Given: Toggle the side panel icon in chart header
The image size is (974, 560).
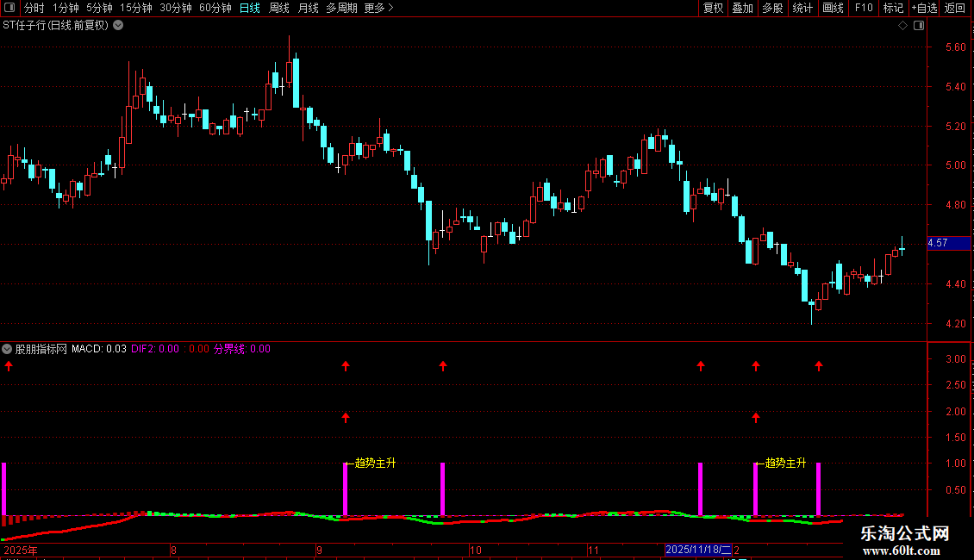Looking at the screenshot, I should pos(919,26).
